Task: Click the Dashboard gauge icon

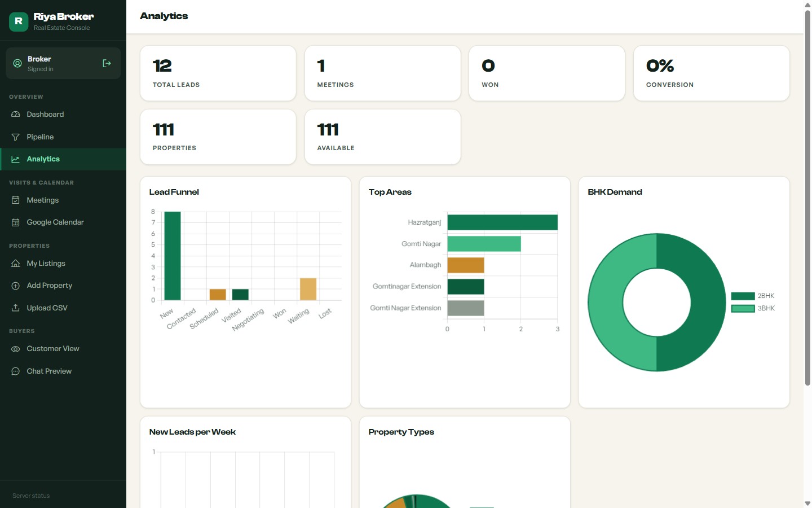Action: [16, 115]
